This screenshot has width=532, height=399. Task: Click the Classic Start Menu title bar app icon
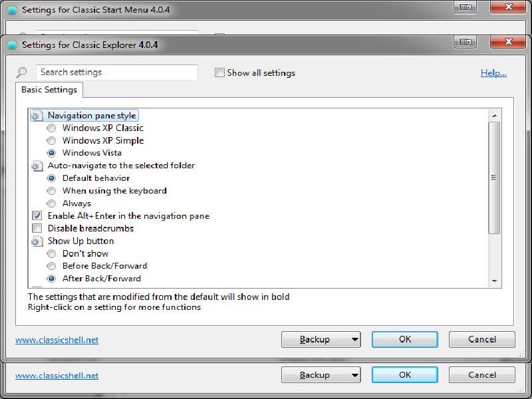click(x=12, y=10)
